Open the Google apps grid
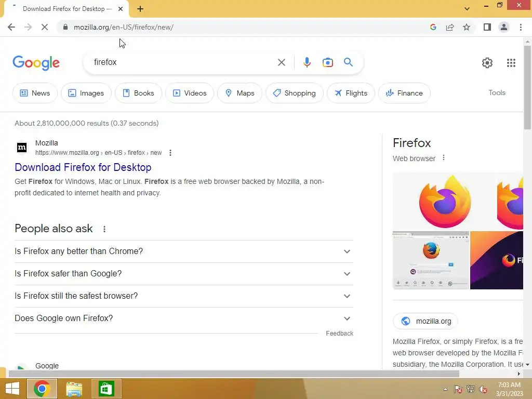 [x=511, y=63]
